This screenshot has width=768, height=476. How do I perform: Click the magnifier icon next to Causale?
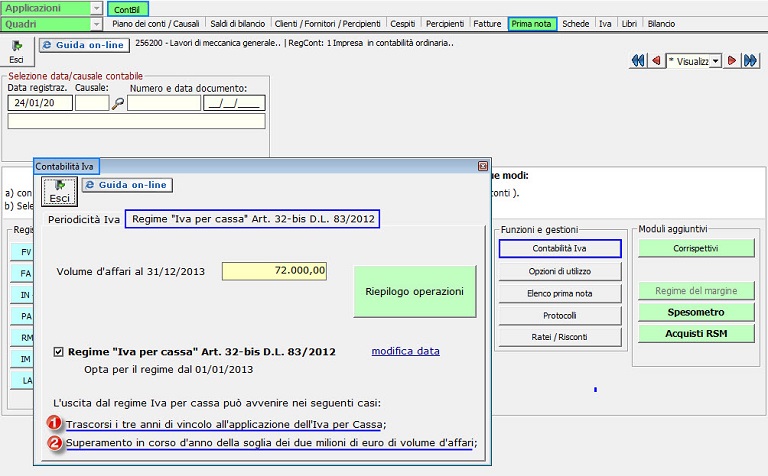click(118, 103)
